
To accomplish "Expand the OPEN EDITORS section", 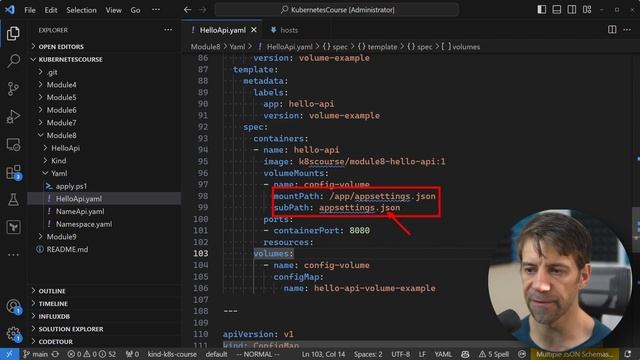I will pyautogui.click(x=104, y=47).
